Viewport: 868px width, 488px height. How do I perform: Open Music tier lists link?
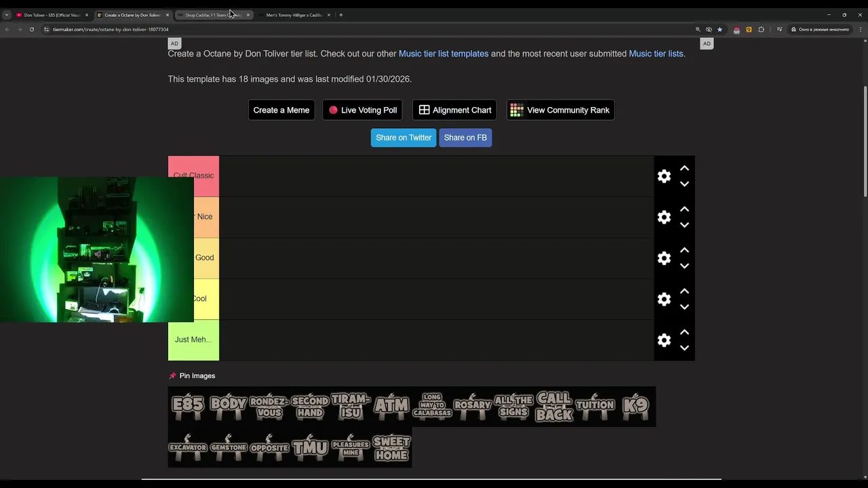(656, 54)
